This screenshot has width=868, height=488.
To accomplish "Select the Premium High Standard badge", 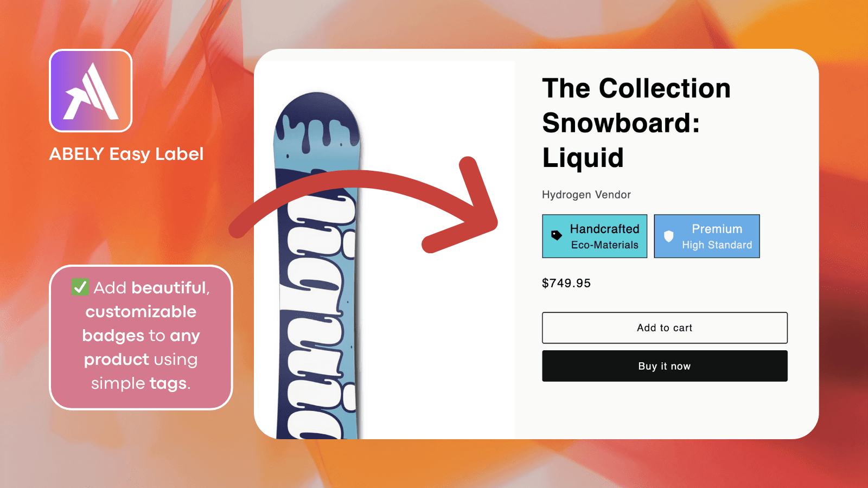I will pos(707,236).
